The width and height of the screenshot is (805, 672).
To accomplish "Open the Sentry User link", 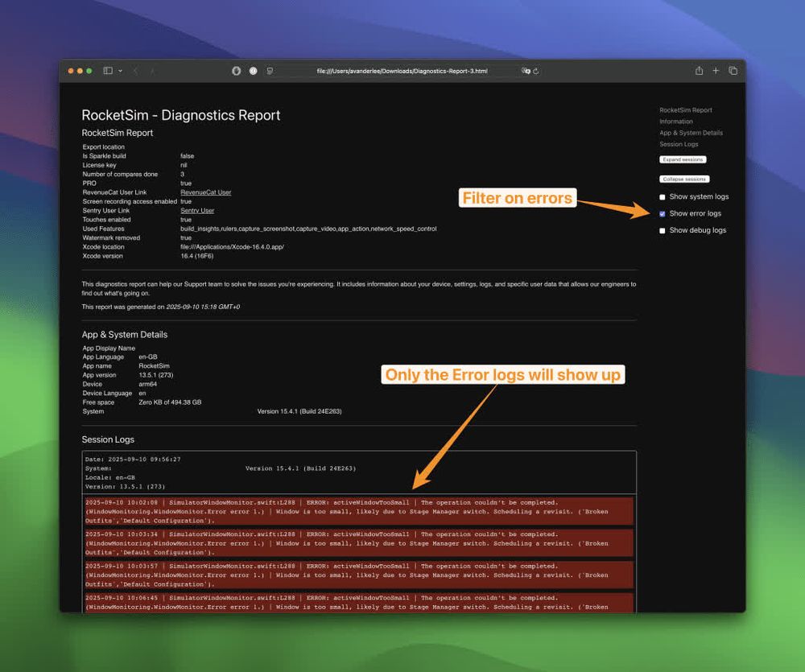I will pyautogui.click(x=197, y=211).
